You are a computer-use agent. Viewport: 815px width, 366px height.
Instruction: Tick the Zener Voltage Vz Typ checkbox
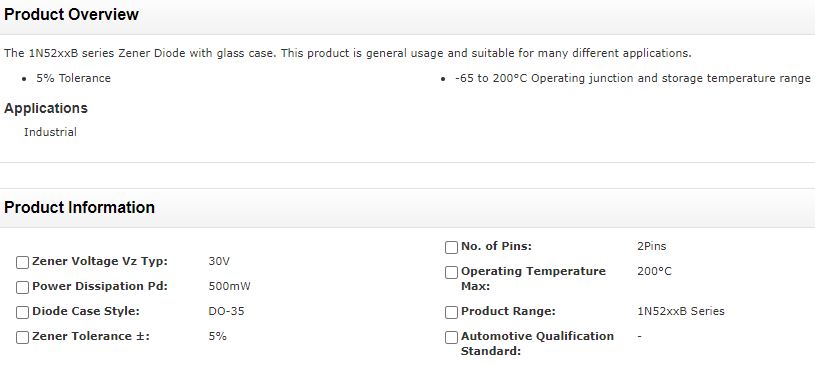tap(22, 263)
